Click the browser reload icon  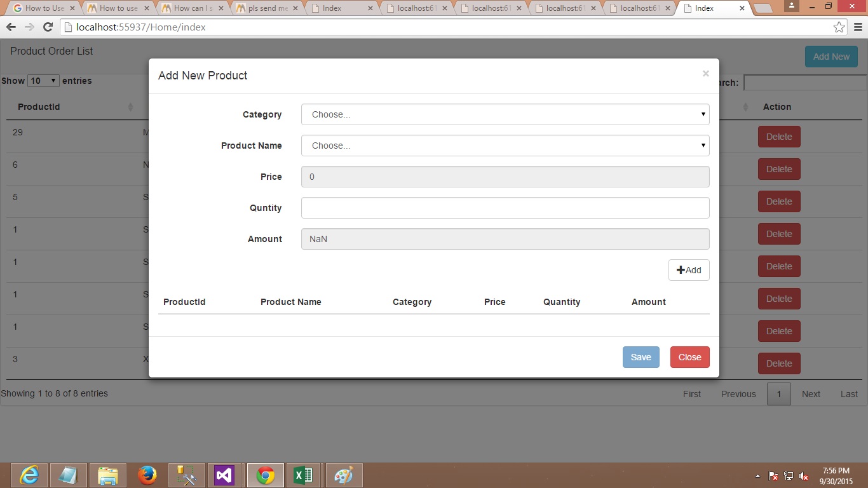(x=48, y=27)
